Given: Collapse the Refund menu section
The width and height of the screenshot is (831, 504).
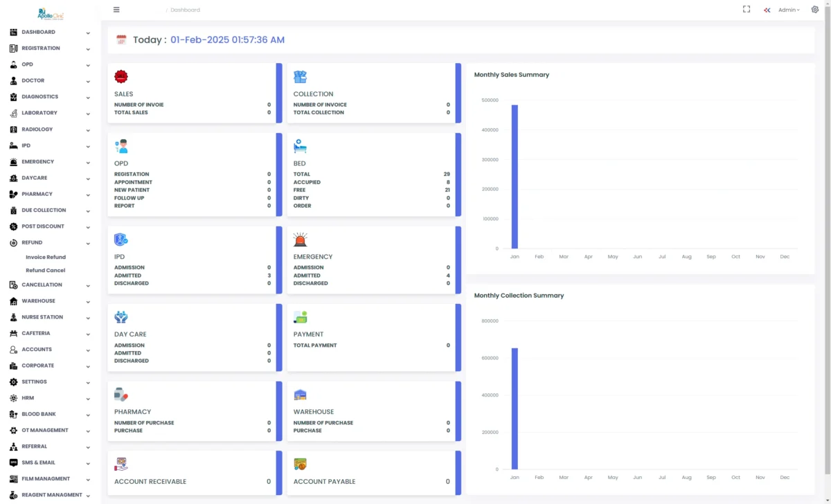Looking at the screenshot, I should [88, 243].
